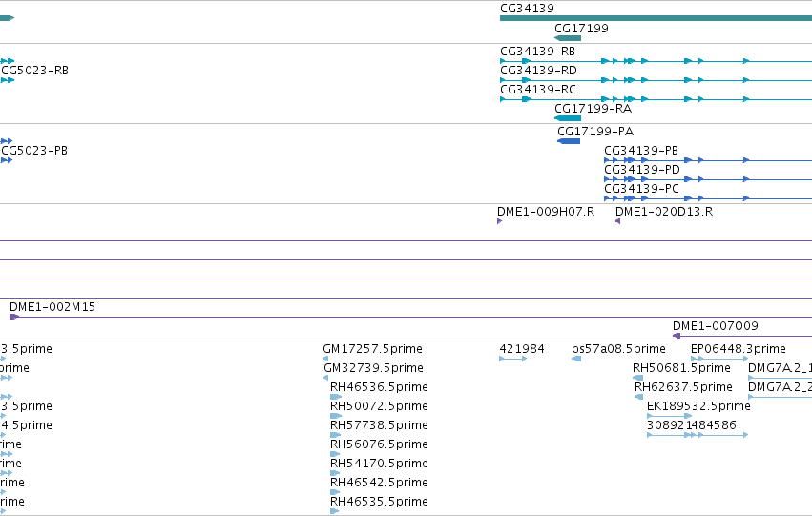
Task: Click the CG34139-PB protein track label
Action: point(641,151)
